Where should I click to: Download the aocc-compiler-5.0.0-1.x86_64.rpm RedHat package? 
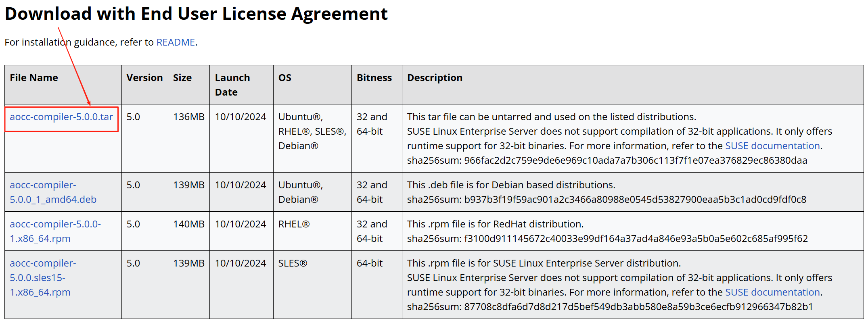55,231
